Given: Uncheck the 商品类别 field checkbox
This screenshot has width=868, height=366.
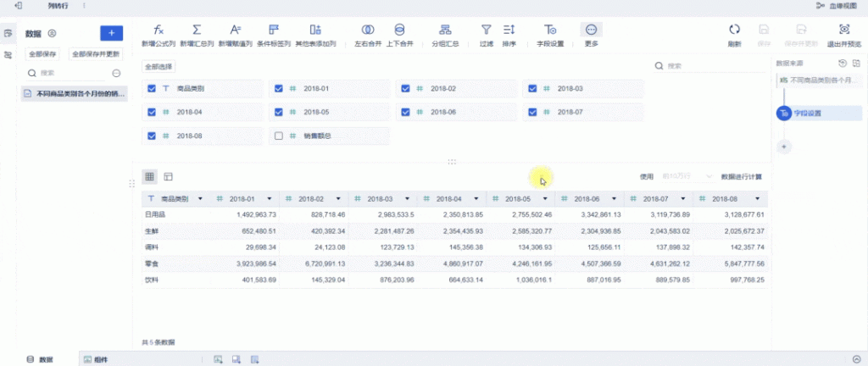Looking at the screenshot, I should (x=152, y=88).
